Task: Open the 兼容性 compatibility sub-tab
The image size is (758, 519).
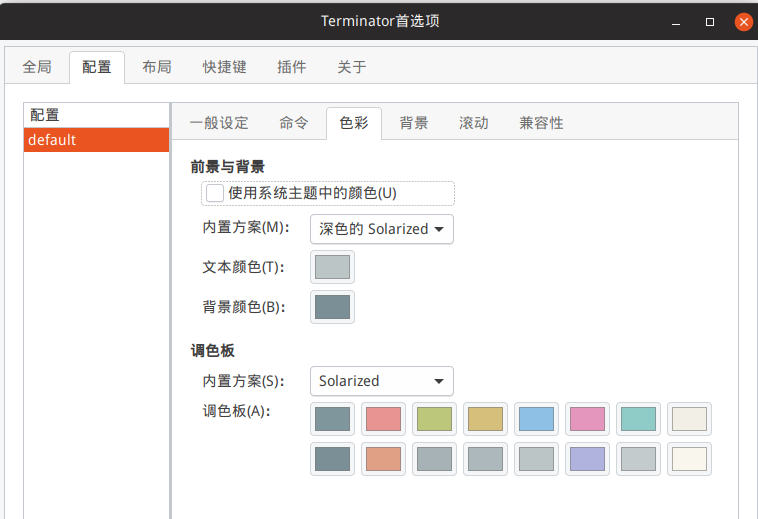Action: 541,123
